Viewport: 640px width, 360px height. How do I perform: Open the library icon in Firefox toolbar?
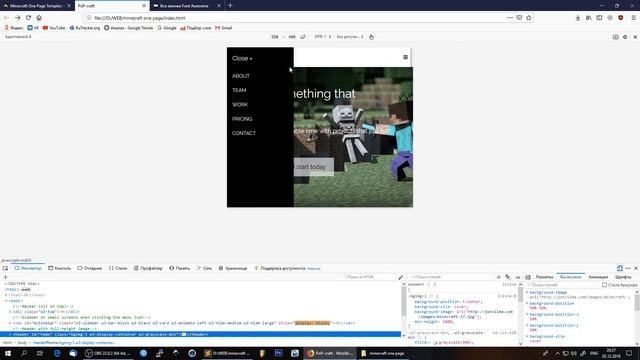(588, 18)
